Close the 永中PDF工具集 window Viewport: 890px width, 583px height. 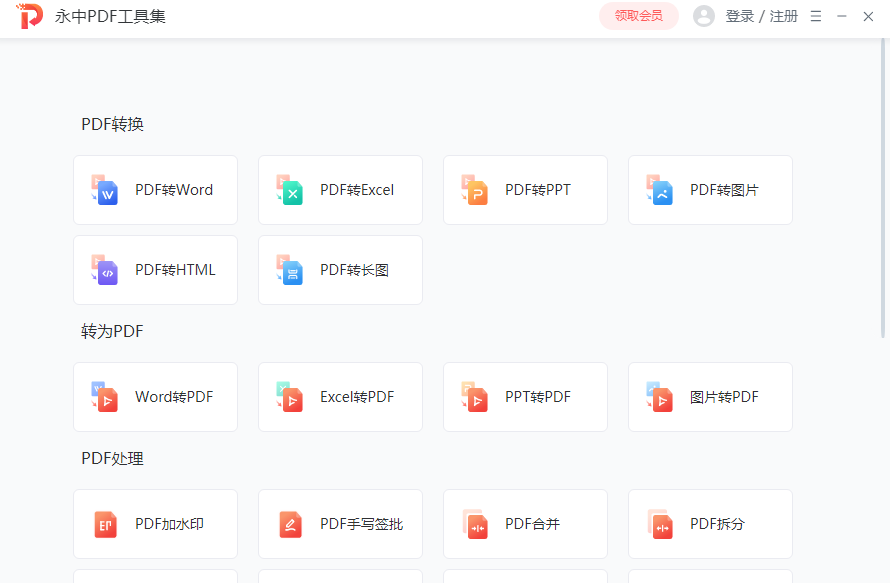(868, 16)
